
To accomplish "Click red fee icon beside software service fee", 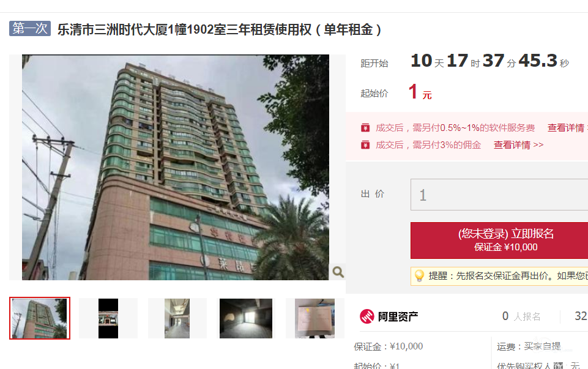I will click(x=365, y=128).
